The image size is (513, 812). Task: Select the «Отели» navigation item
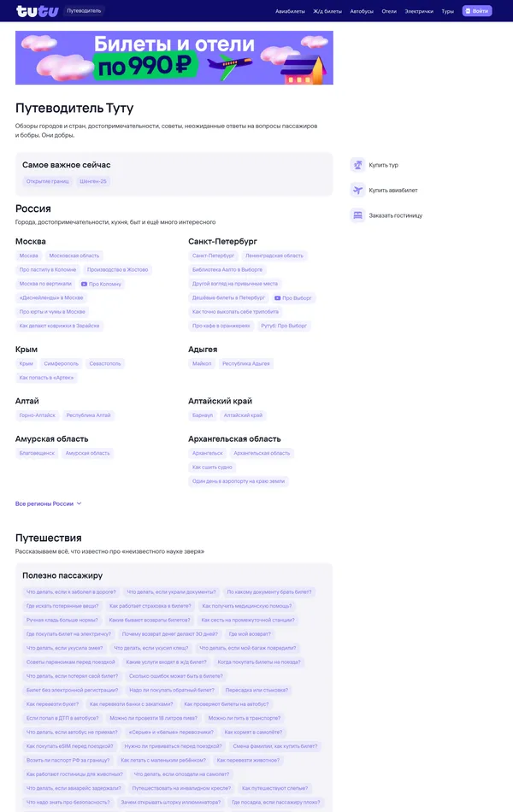click(389, 11)
